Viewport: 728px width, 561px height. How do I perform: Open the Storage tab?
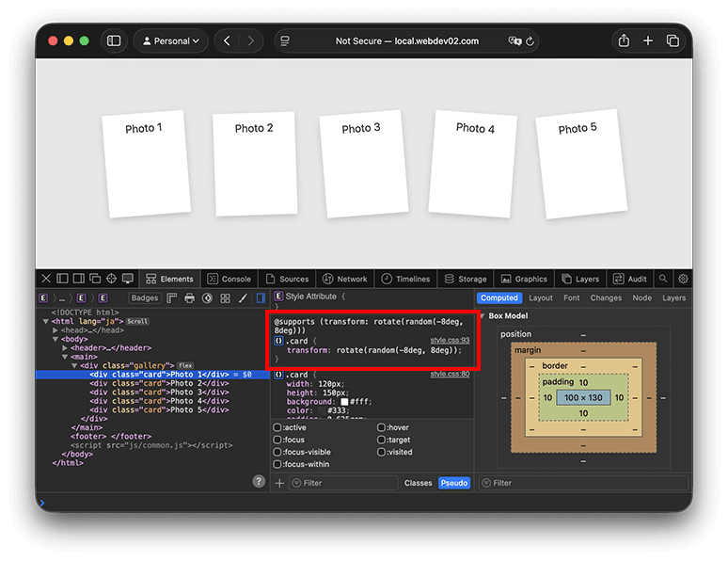click(466, 279)
